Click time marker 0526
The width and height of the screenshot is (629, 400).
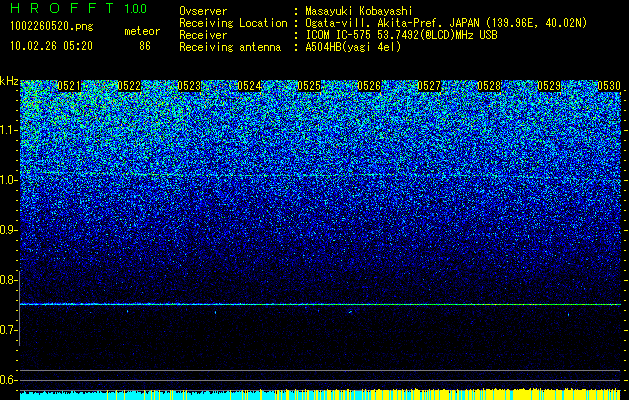tap(369, 86)
